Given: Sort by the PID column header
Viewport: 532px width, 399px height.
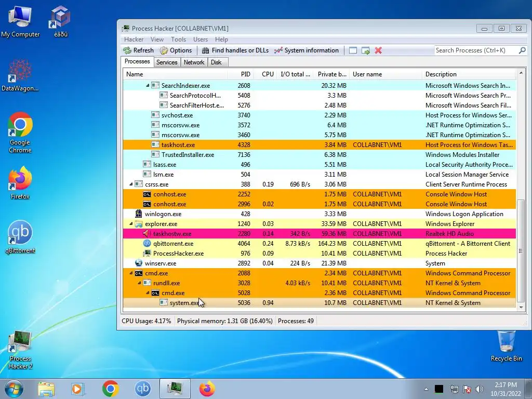Looking at the screenshot, I should click(x=241, y=74).
